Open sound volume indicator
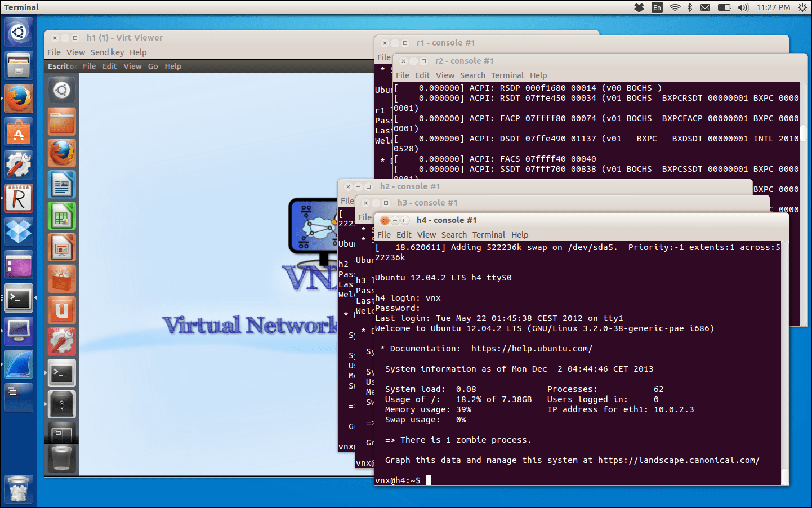 pos(743,7)
